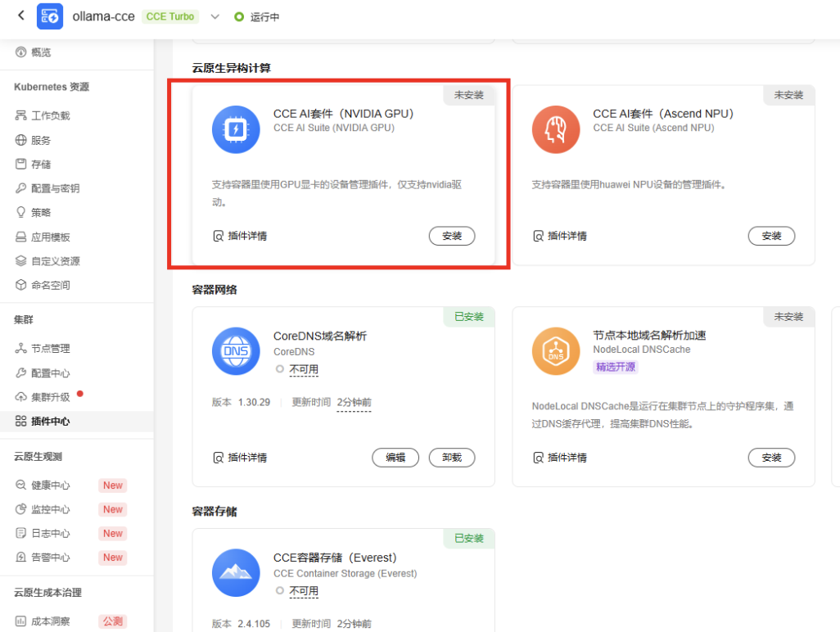
Task: Click the 插件中心 grid icon
Action: (21, 421)
